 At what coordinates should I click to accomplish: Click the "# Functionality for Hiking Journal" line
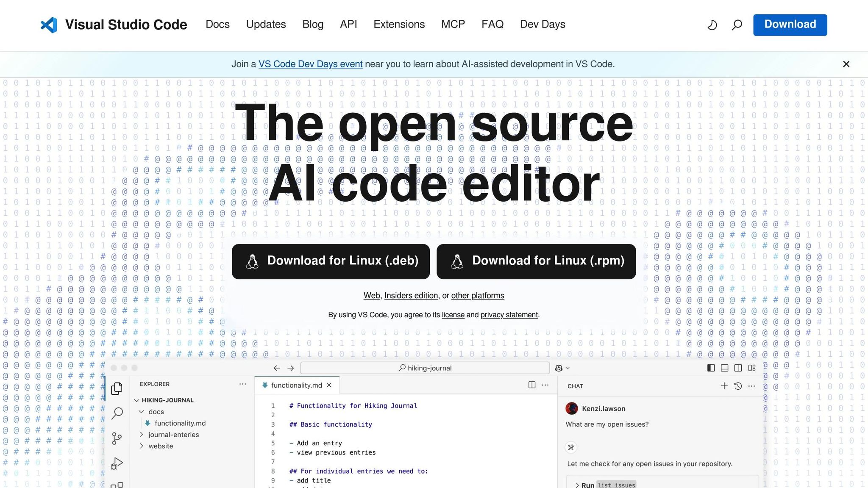pyautogui.click(x=353, y=406)
